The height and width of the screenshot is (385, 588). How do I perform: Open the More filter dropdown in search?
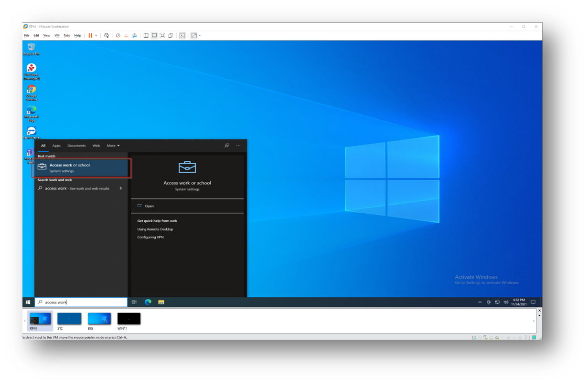point(113,146)
